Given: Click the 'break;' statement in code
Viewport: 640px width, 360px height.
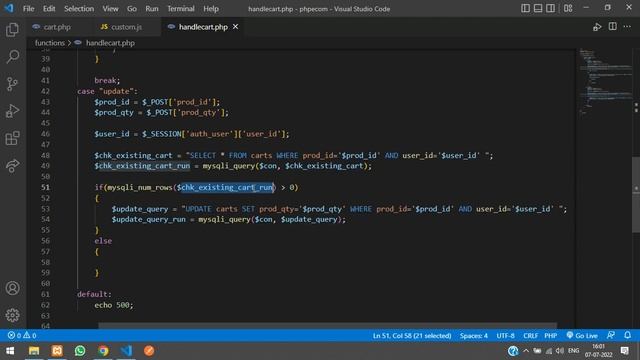Looking at the screenshot, I should tap(107, 80).
